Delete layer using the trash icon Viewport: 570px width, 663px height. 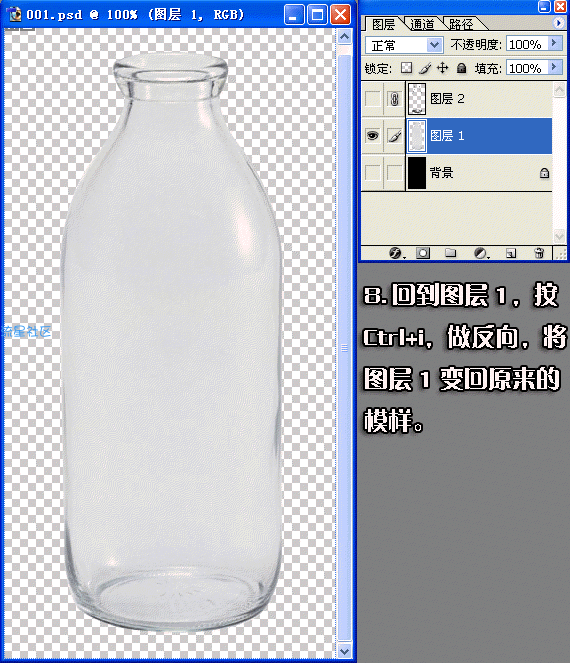tap(539, 253)
